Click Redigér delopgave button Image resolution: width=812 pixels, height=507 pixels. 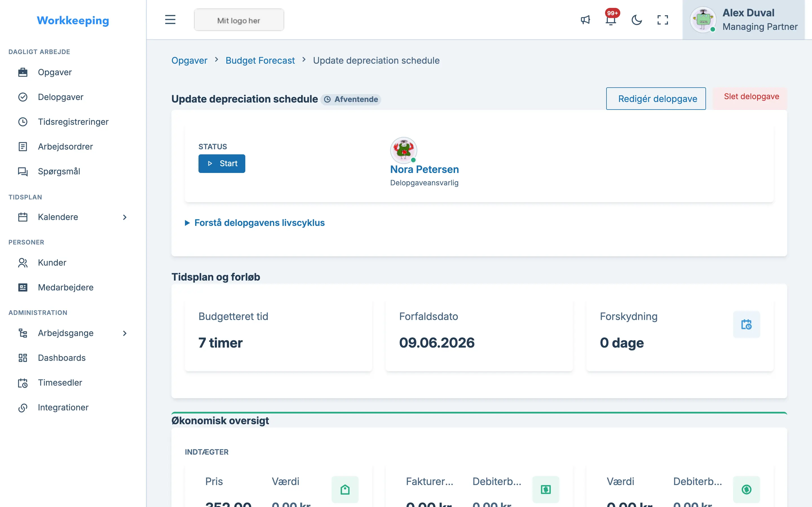tap(656, 99)
